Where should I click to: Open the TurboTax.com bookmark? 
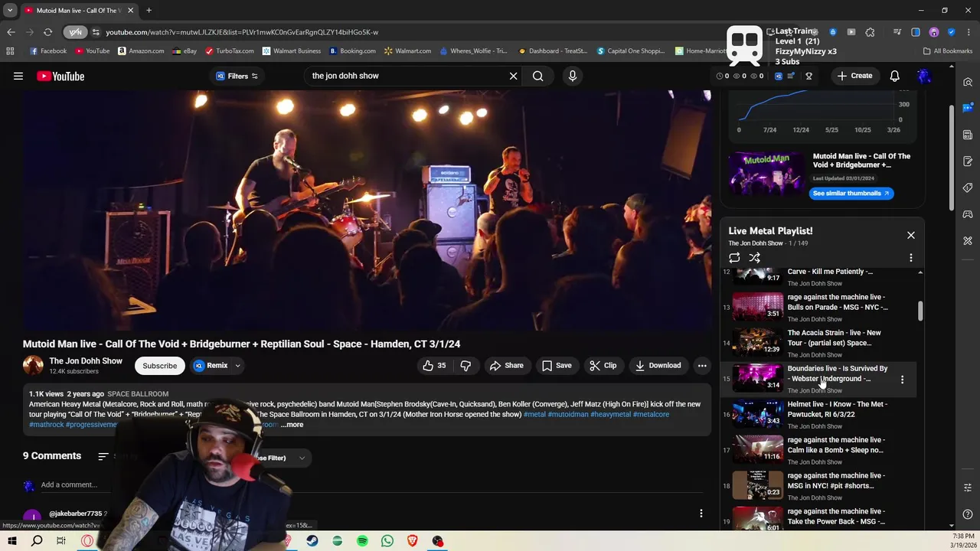pyautogui.click(x=229, y=51)
